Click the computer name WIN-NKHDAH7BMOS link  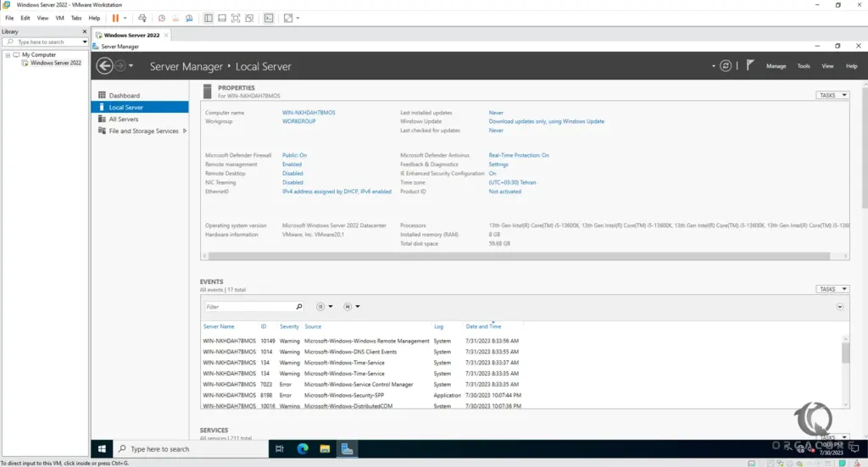click(x=309, y=113)
